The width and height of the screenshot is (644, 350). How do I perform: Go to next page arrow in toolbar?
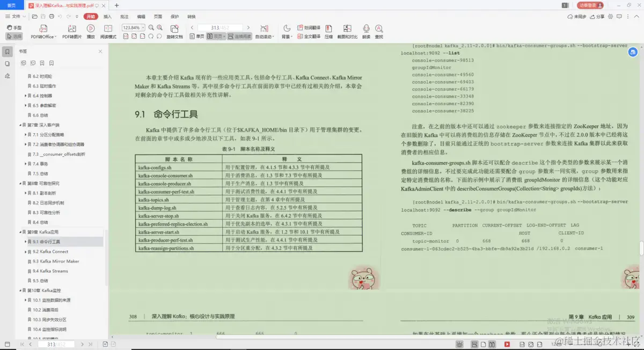pyautogui.click(x=248, y=27)
